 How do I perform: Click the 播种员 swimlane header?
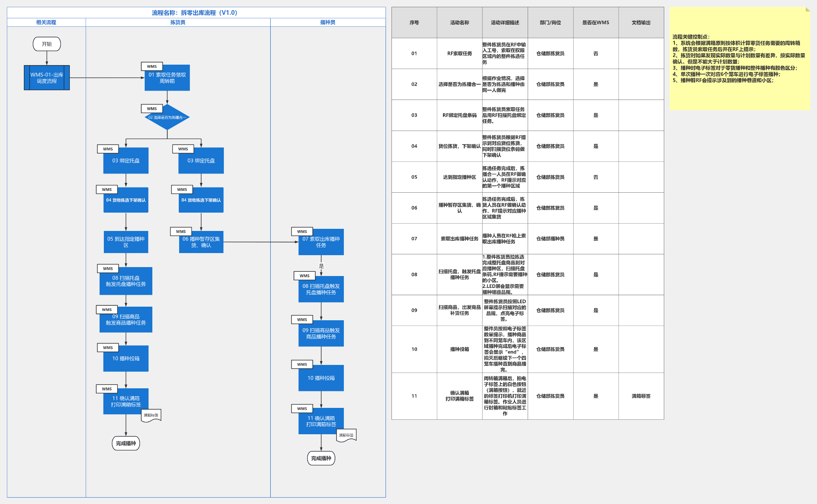pyautogui.click(x=328, y=22)
